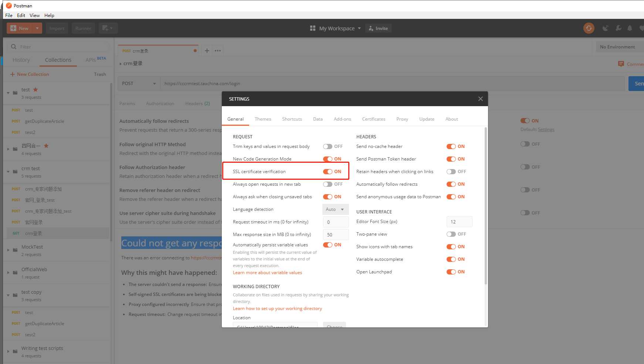Open the Help menu

tap(49, 15)
